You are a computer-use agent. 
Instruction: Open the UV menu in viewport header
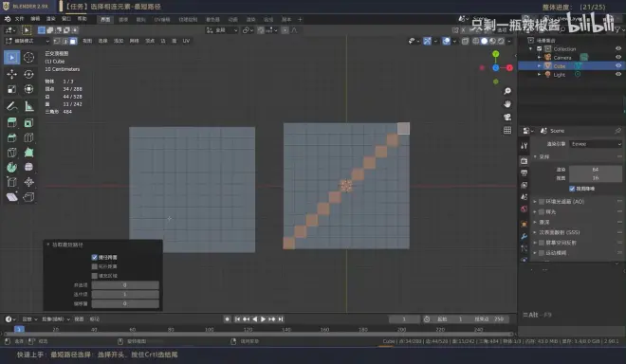coord(186,41)
